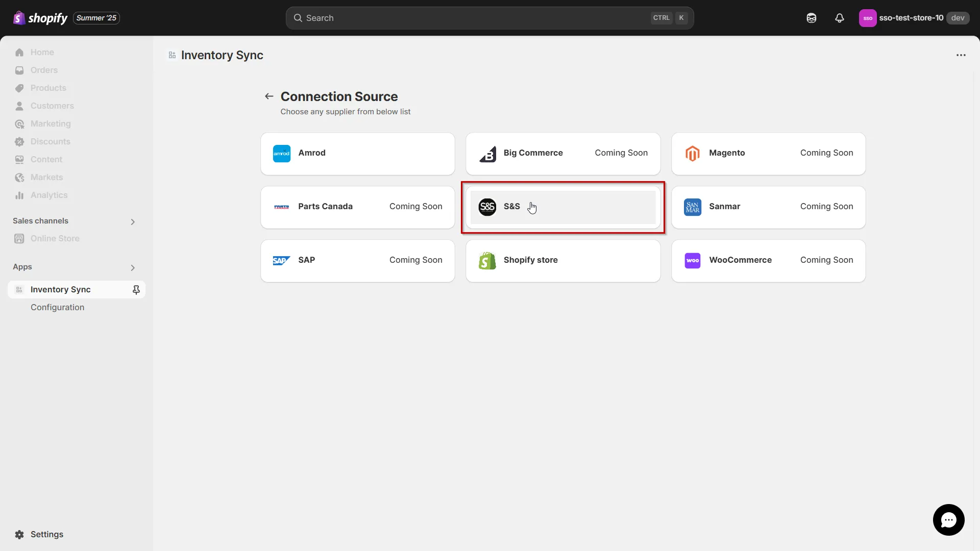Click the Shopify logo
This screenshot has height=551, width=980.
(x=40, y=18)
